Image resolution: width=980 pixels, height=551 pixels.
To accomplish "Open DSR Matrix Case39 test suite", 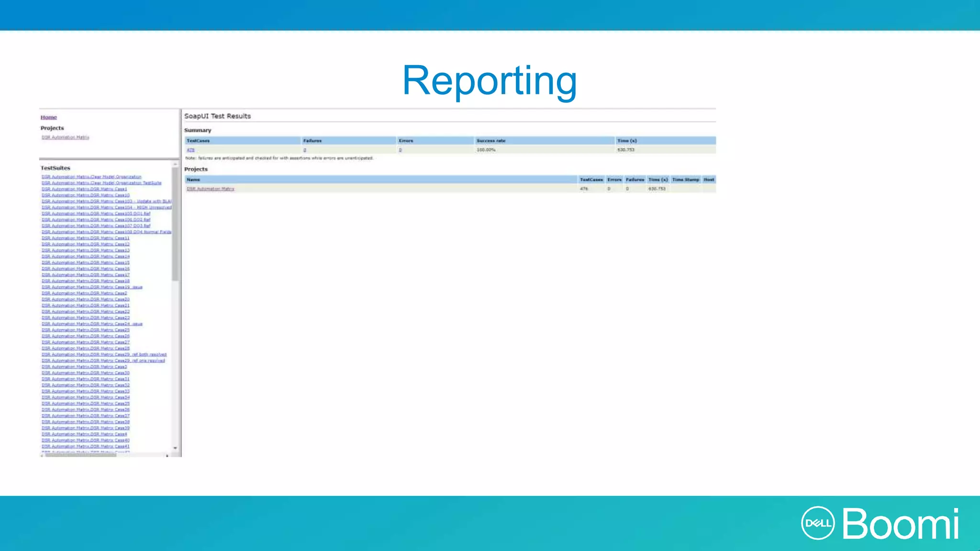I will [85, 428].
